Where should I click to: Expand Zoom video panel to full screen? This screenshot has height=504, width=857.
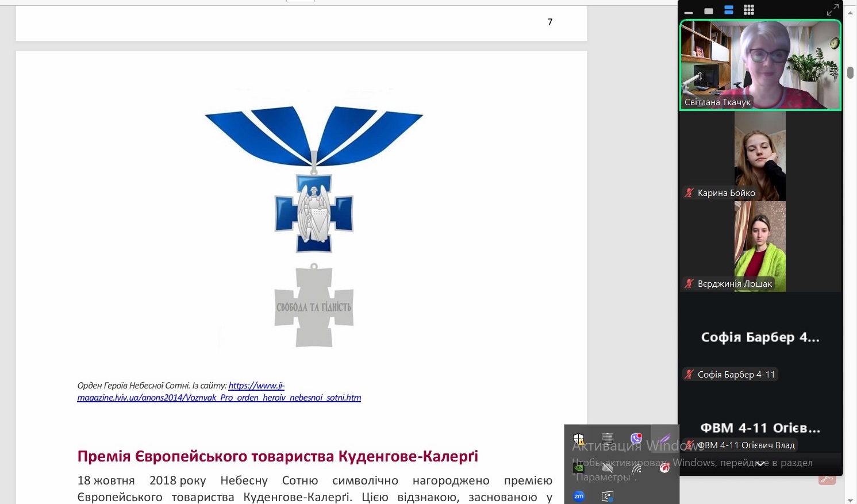point(832,10)
